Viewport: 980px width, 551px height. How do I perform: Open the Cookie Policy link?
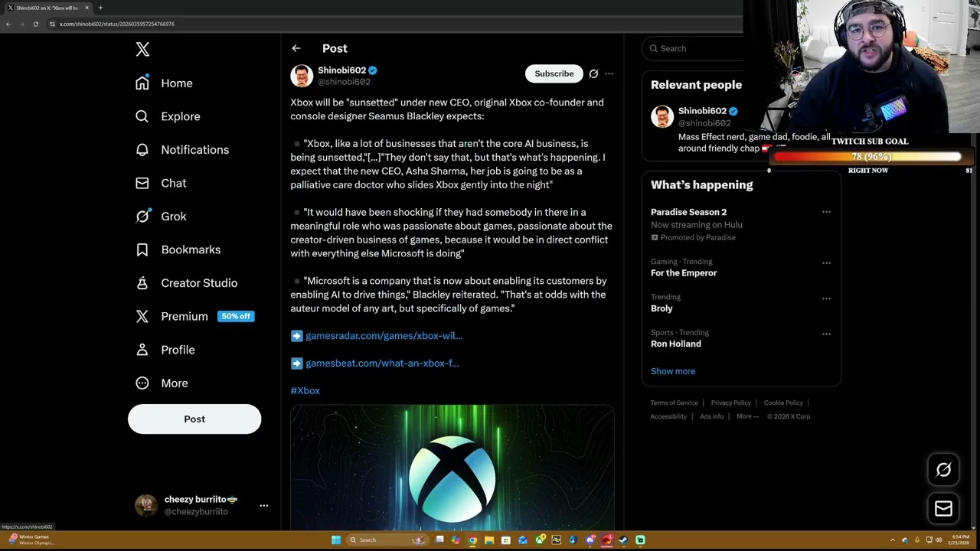[783, 403]
